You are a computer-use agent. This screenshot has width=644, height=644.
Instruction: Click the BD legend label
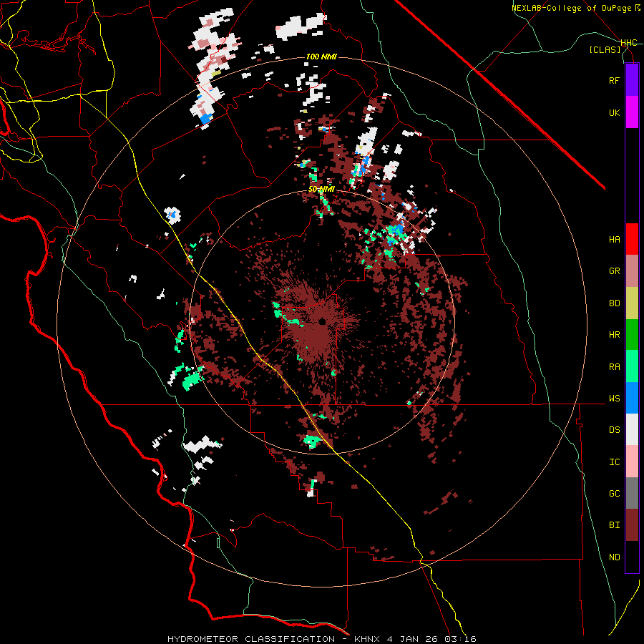(614, 303)
